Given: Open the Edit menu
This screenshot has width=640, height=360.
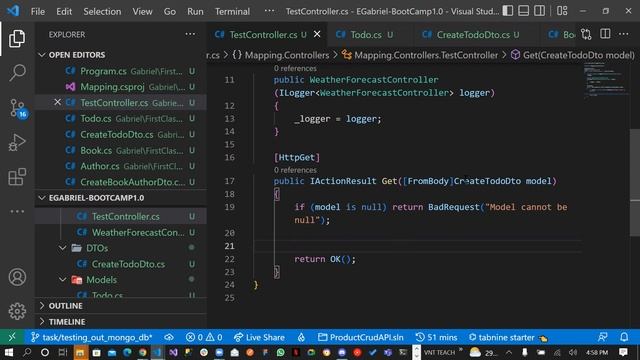Looking at the screenshot, I should coord(64,11).
